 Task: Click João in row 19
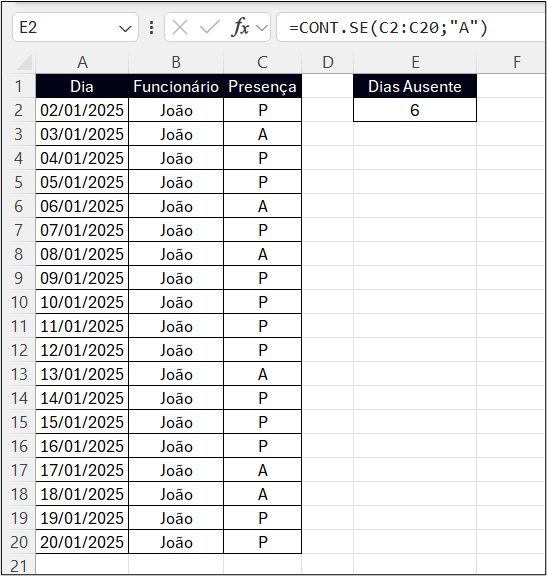click(176, 518)
